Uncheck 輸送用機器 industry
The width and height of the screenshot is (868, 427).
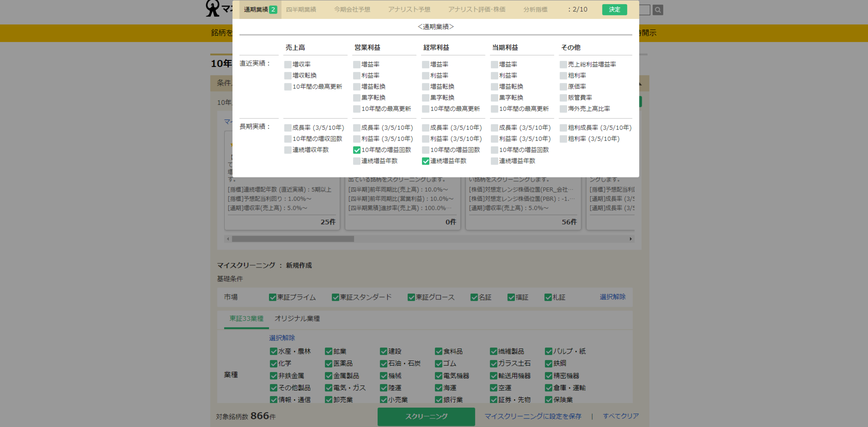coord(494,376)
